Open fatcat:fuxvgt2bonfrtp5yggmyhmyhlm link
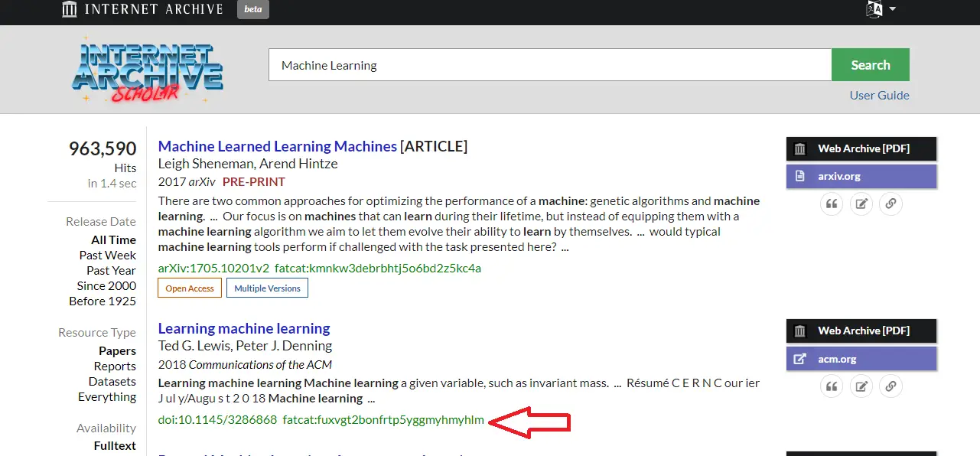 coord(383,419)
